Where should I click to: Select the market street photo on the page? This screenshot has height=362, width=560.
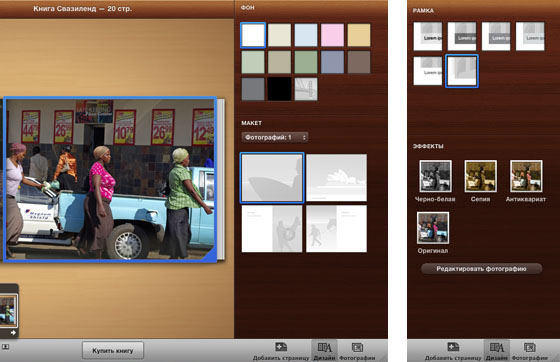(110, 179)
